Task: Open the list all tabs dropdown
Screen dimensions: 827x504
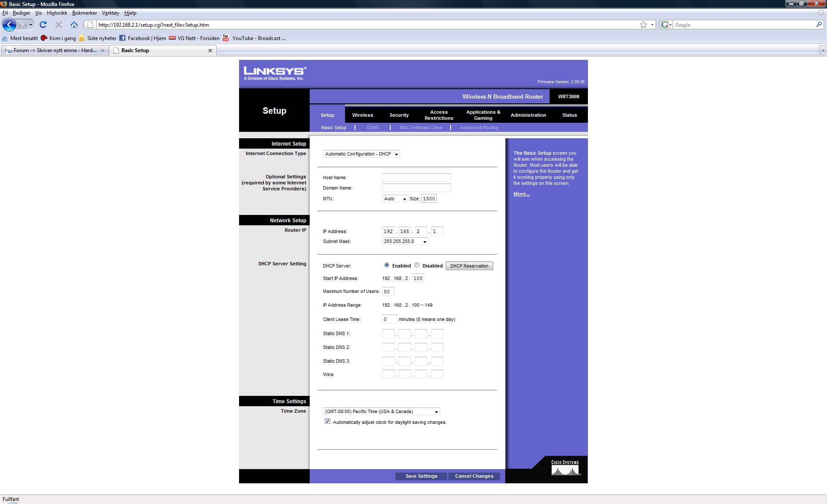Action: coord(823,50)
